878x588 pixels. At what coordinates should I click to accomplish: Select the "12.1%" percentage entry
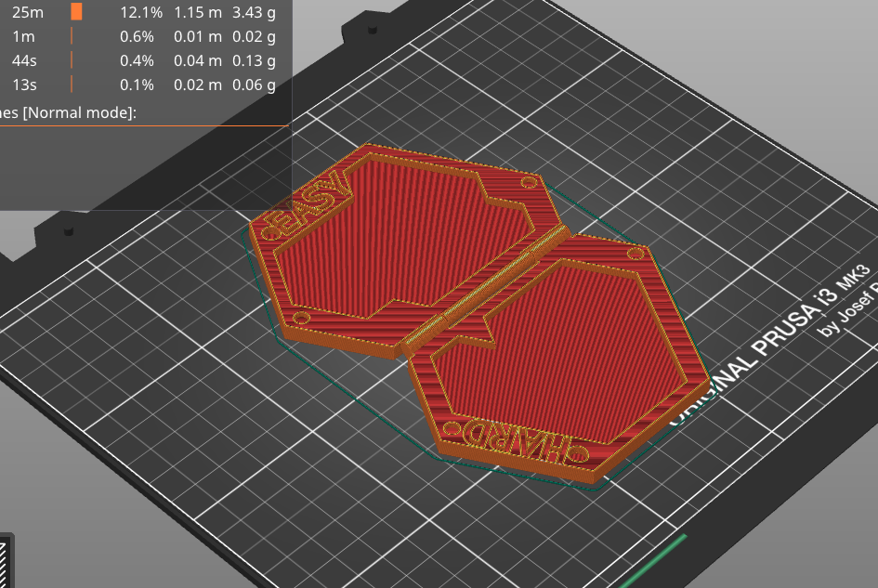click(x=141, y=12)
